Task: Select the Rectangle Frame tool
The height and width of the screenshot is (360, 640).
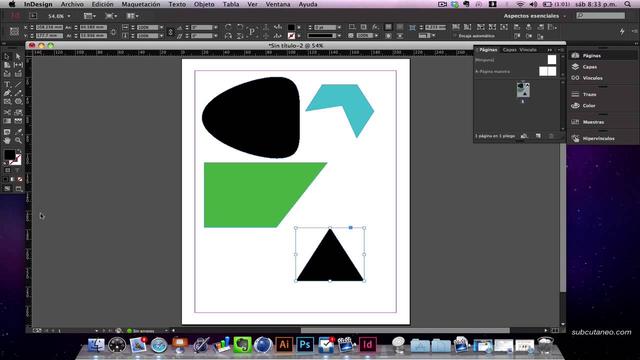Action: tap(7, 101)
